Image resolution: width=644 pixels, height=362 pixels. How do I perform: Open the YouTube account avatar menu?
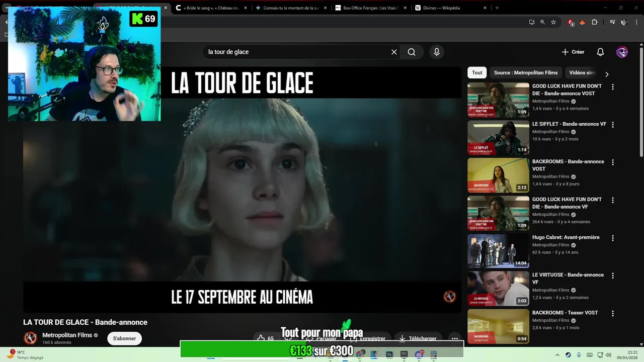click(x=622, y=52)
